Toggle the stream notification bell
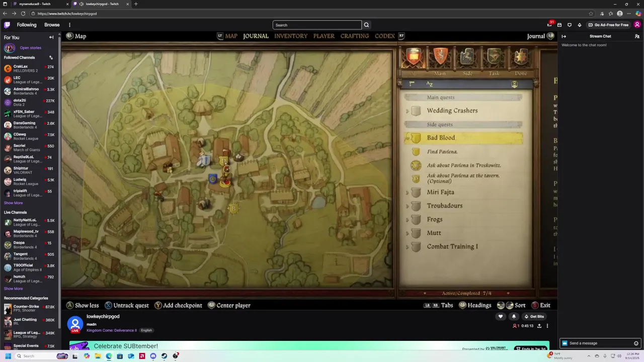Image resolution: width=644 pixels, height=362 pixels. pos(514,316)
